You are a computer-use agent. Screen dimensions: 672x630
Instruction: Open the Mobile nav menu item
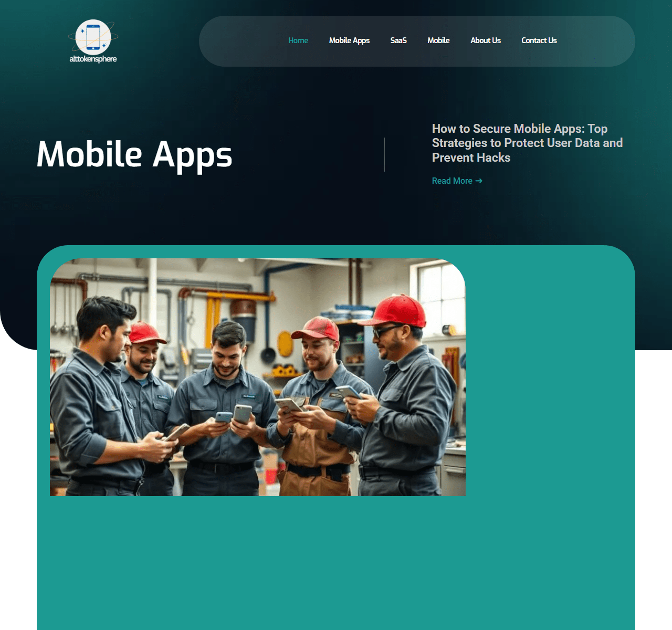tap(438, 40)
